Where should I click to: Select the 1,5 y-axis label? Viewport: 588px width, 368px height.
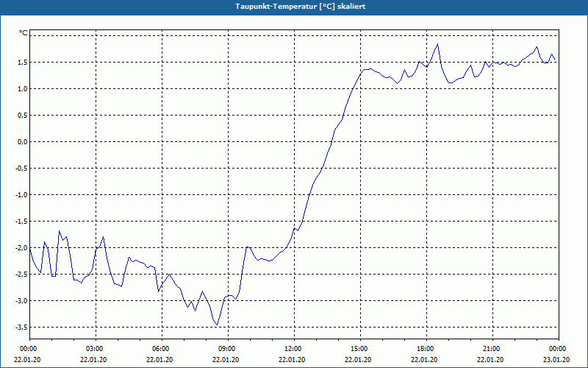(22, 63)
